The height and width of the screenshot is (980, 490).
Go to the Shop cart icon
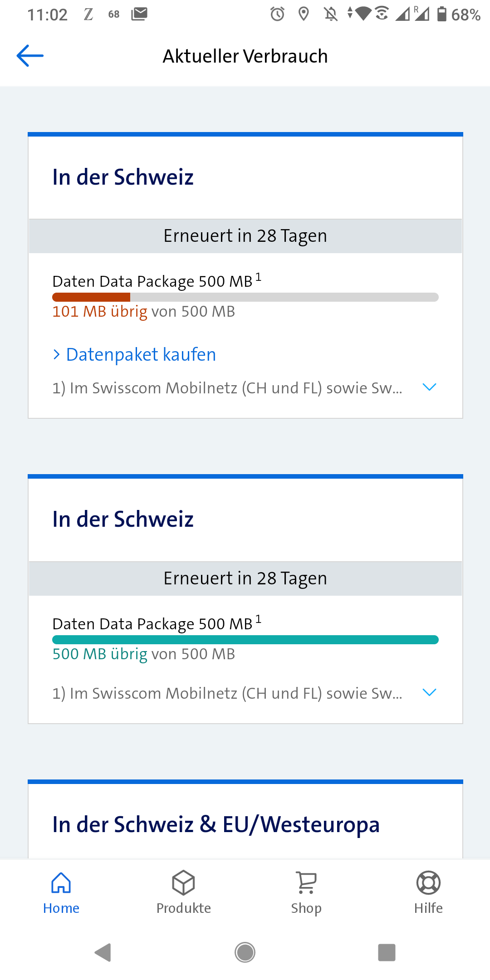coord(306,883)
